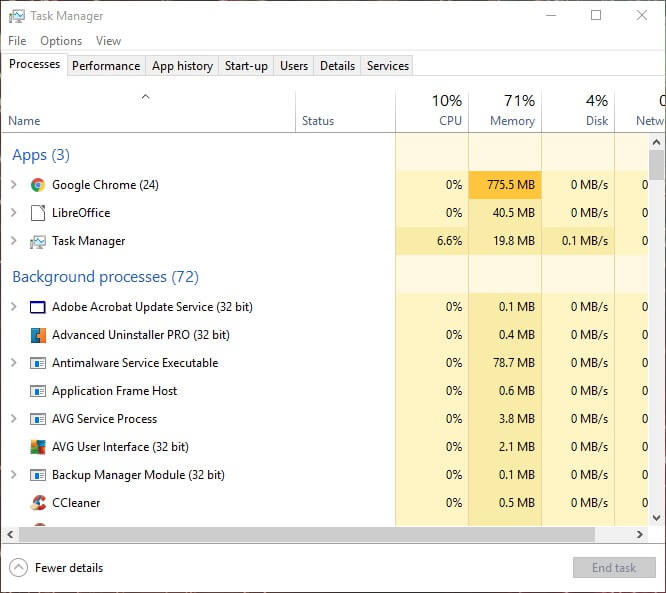The height and width of the screenshot is (593, 666).
Task: Click the 40.5 MB memory cell
Action: coord(505,213)
